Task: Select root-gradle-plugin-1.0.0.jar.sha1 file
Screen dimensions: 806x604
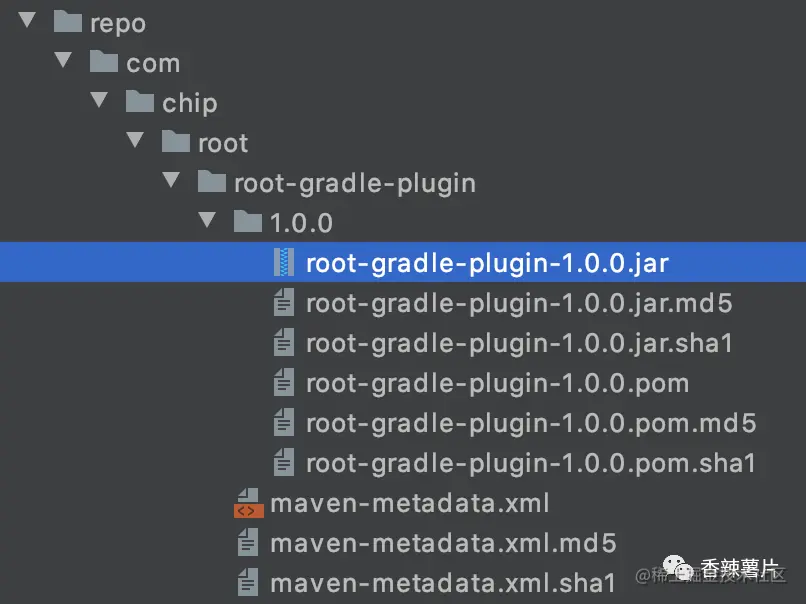Action: point(519,343)
